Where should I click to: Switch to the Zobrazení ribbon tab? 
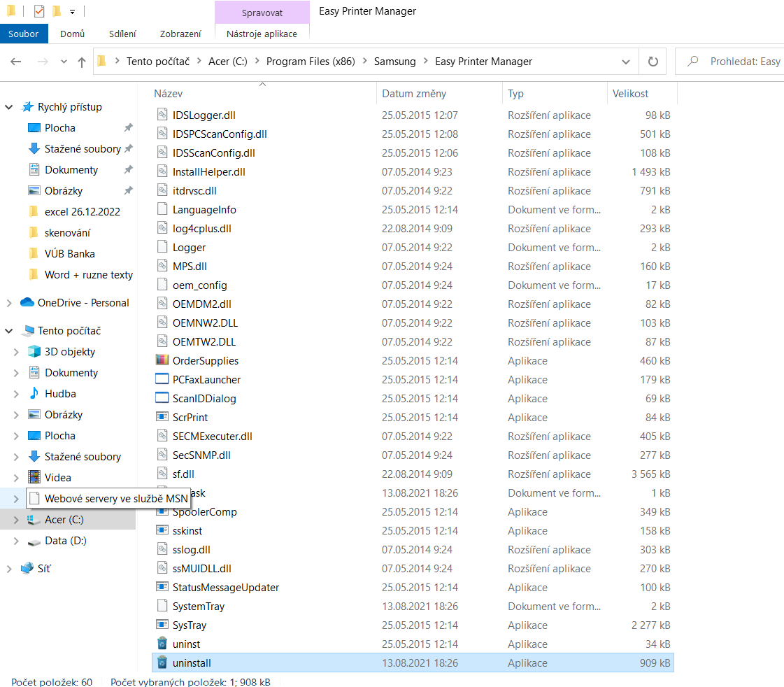(180, 34)
